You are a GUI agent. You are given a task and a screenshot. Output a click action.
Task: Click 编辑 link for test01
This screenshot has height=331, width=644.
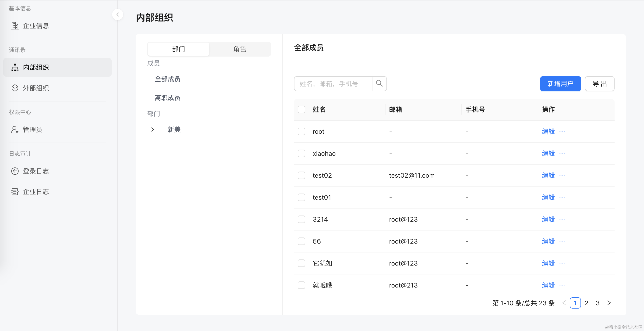(548, 197)
